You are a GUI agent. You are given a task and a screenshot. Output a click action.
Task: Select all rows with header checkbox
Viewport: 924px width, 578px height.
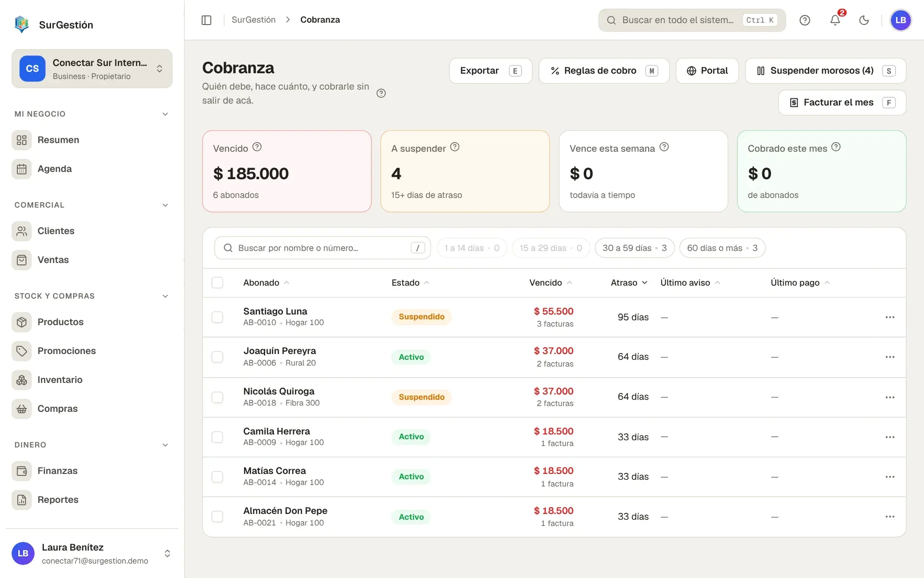[x=218, y=282]
